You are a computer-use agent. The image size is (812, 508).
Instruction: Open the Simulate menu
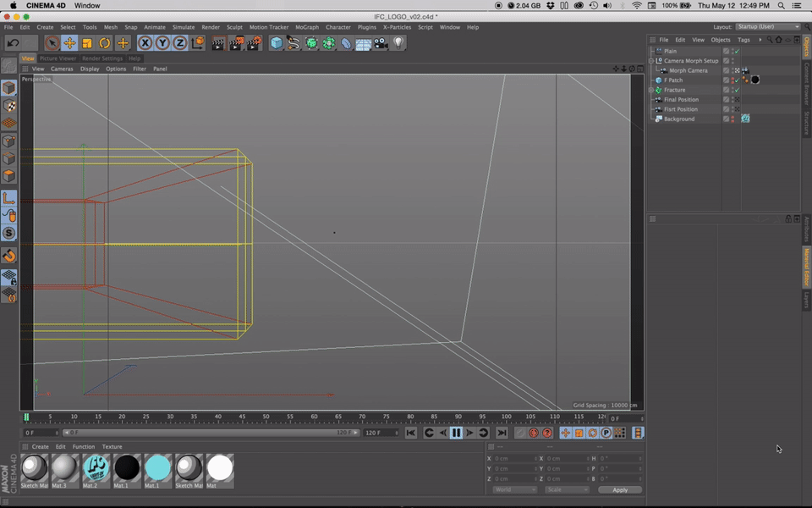[x=184, y=27]
